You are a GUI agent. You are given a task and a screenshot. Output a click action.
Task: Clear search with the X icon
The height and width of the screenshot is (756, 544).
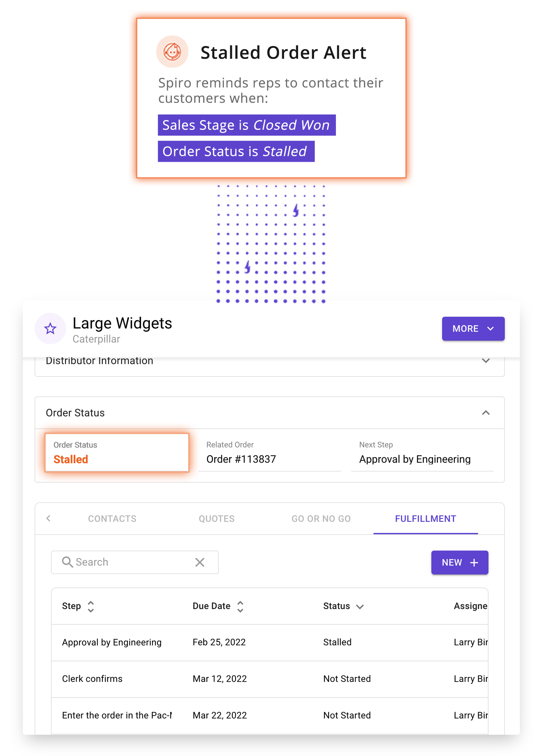tap(200, 562)
